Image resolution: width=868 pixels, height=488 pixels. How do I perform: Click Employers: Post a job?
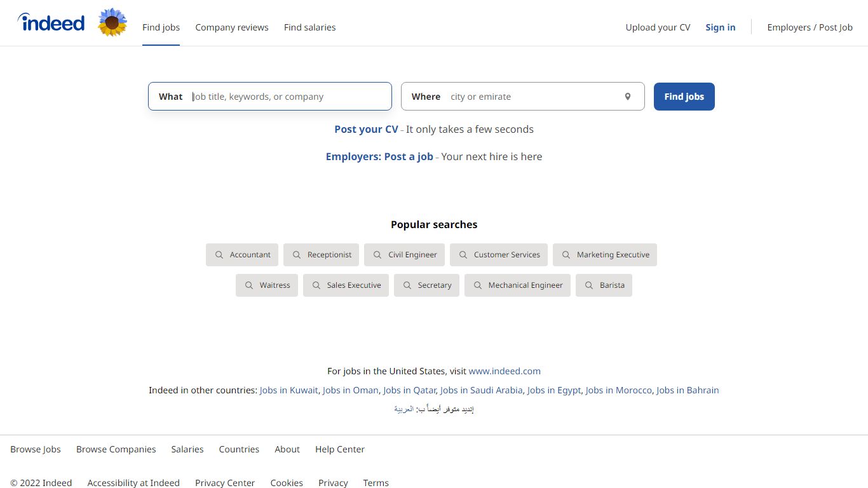tap(379, 156)
